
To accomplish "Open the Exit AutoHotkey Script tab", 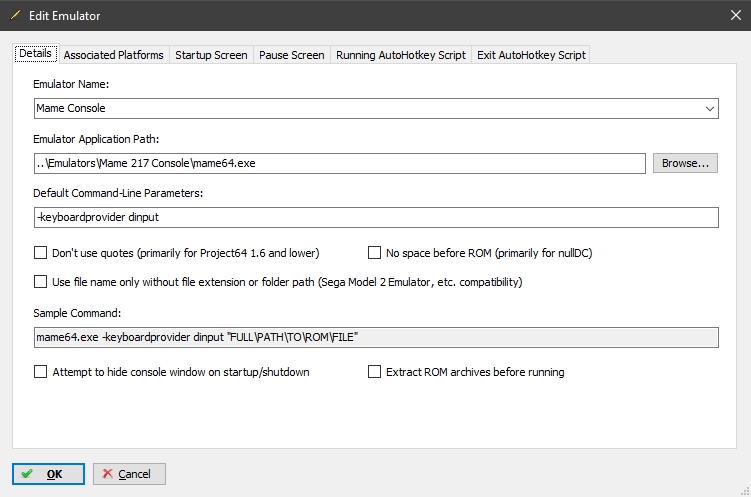I will click(531, 55).
